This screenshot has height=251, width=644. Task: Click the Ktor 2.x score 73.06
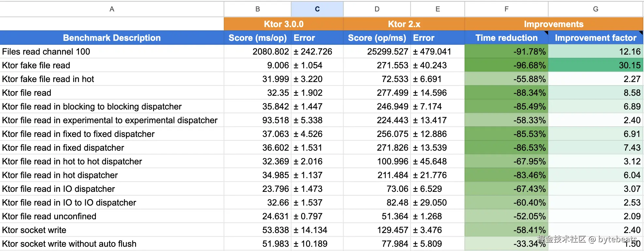(x=377, y=189)
